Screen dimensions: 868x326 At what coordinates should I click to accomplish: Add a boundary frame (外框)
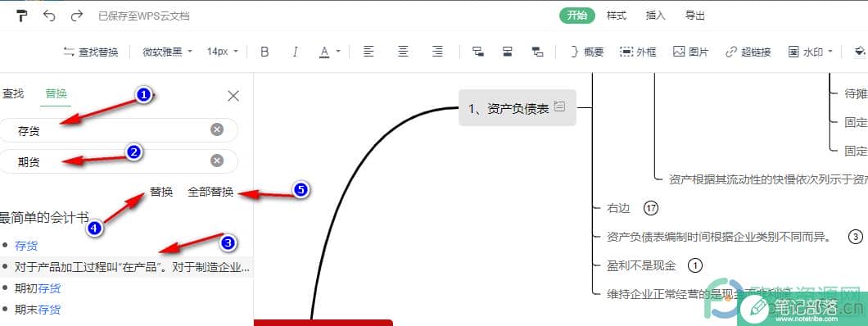tap(638, 52)
